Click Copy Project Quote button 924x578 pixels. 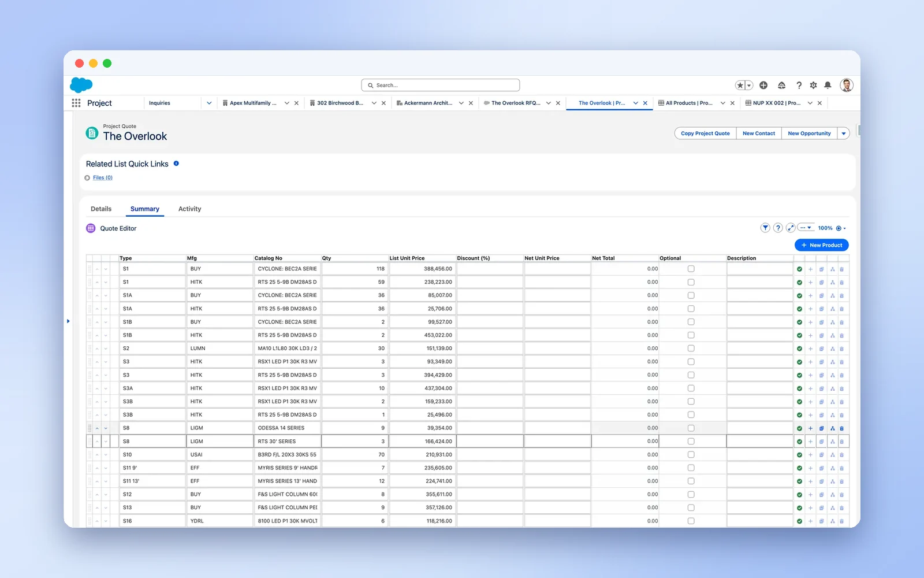click(x=705, y=134)
